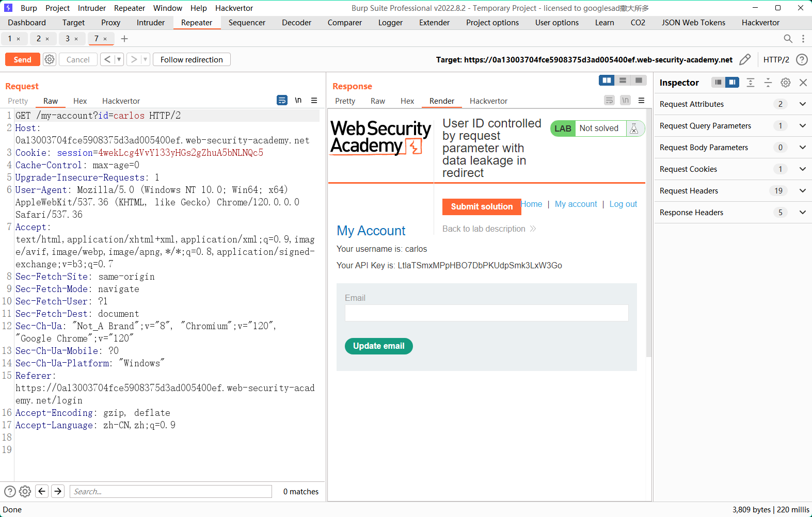The image size is (812, 517).
Task: Click the response pane vertical scrollbar
Action: click(649, 232)
